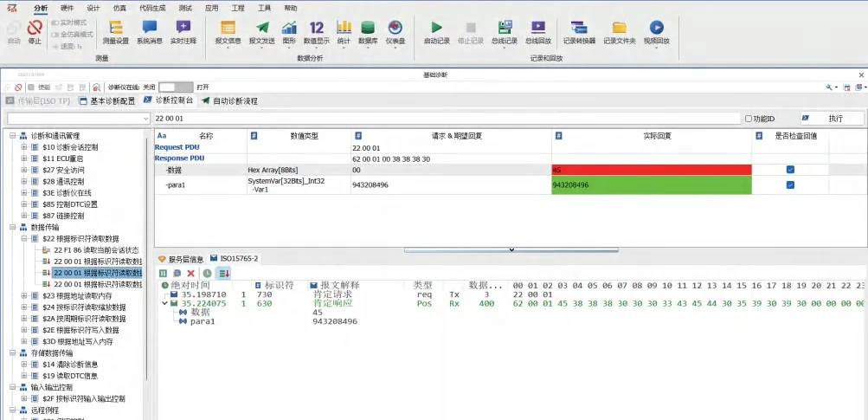Image resolution: width=868 pixels, height=420 pixels.
Task: Expand the $2E 根据标识符写入数据 node
Action: tap(24, 330)
